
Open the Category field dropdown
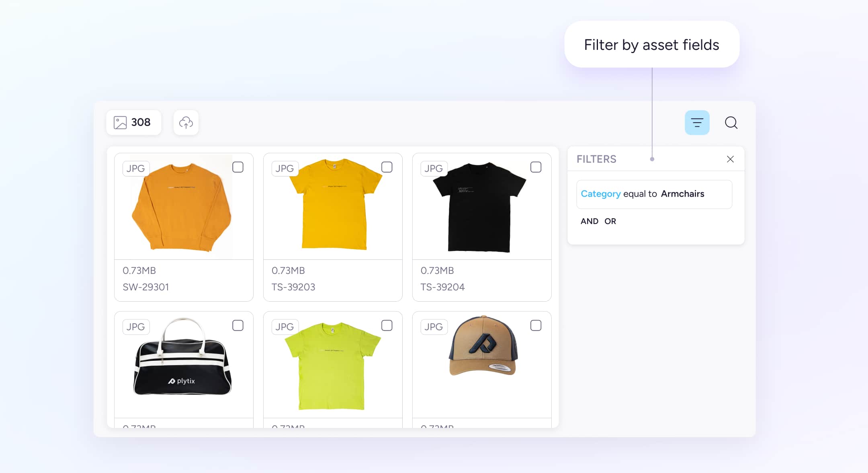click(600, 194)
